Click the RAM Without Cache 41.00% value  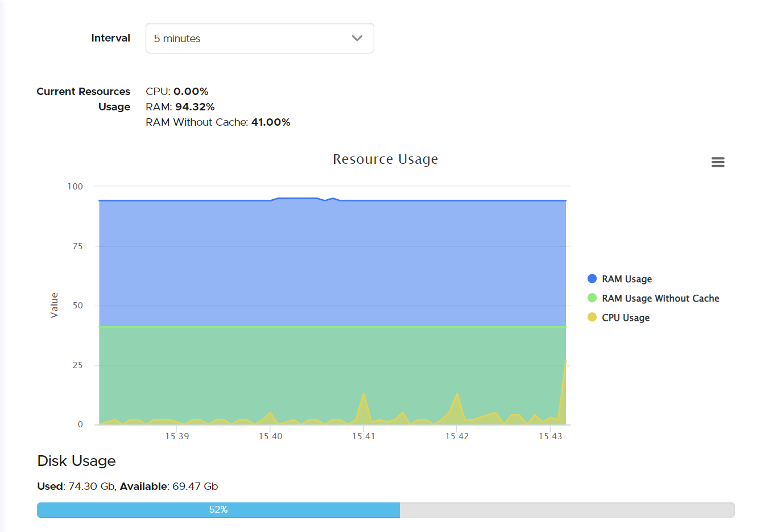pyautogui.click(x=271, y=122)
